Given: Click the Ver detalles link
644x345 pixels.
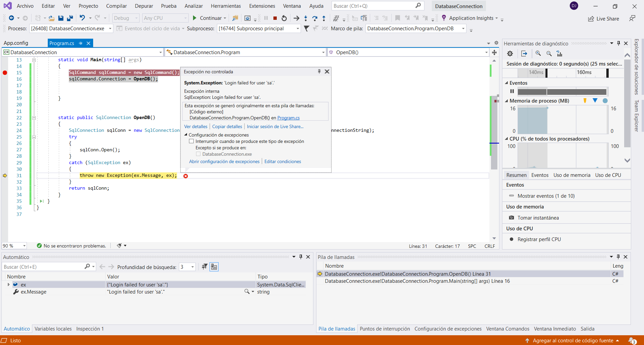Looking at the screenshot, I should pyautogui.click(x=196, y=126).
